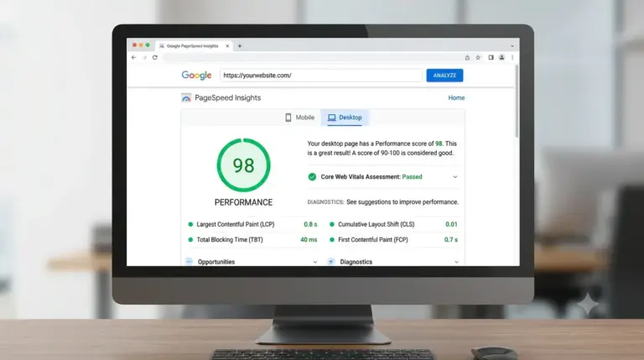644x360 pixels.
Task: Click the green dot beside CLS
Action: click(332, 224)
